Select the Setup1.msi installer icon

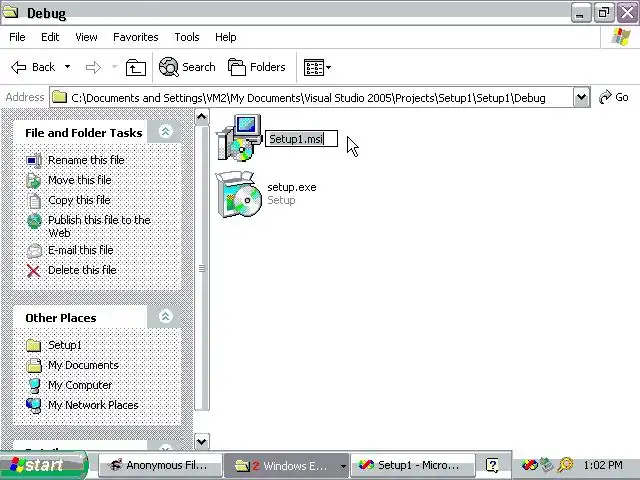point(240,138)
